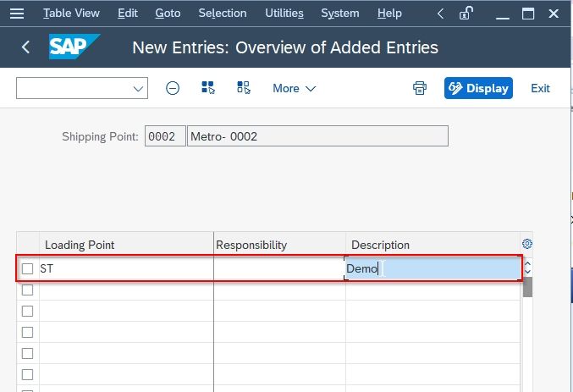Click the Deselect All icon

point(244,88)
